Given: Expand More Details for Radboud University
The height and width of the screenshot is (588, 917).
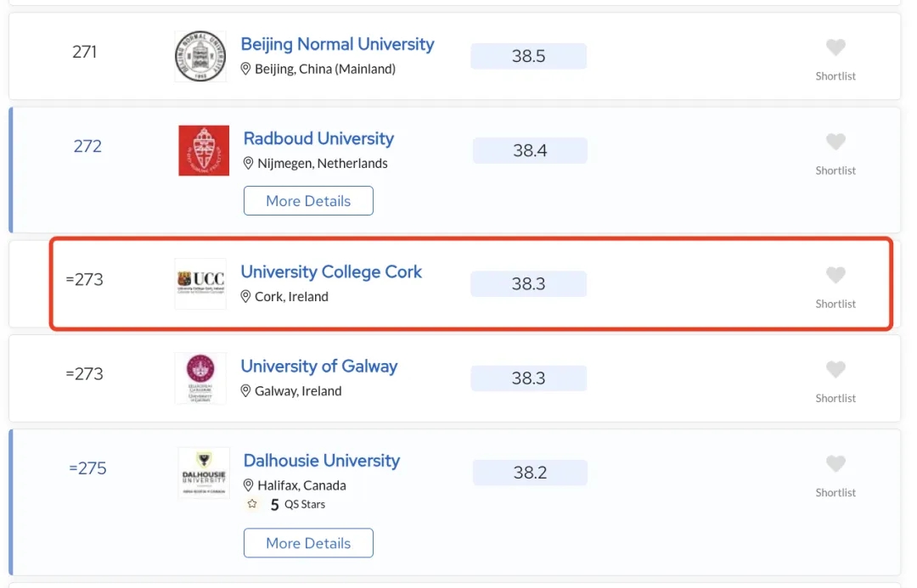Looking at the screenshot, I should tap(308, 201).
